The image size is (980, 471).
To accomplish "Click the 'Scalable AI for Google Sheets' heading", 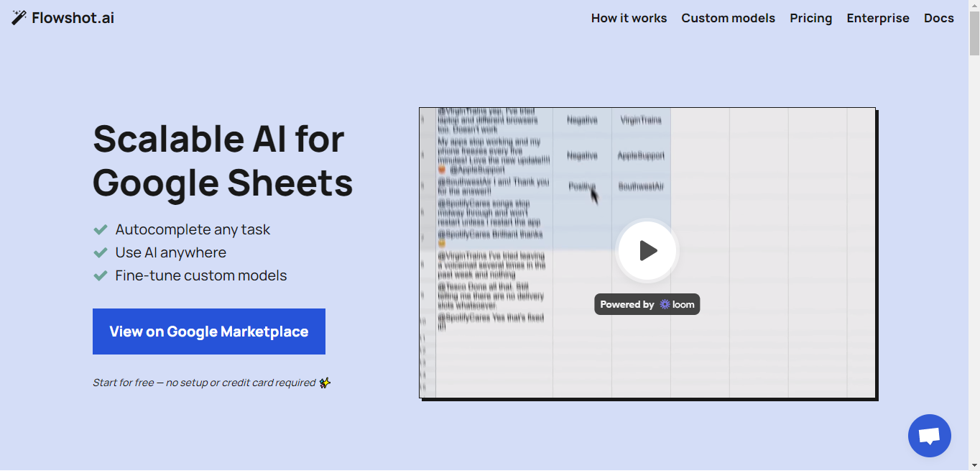I will 223,160.
